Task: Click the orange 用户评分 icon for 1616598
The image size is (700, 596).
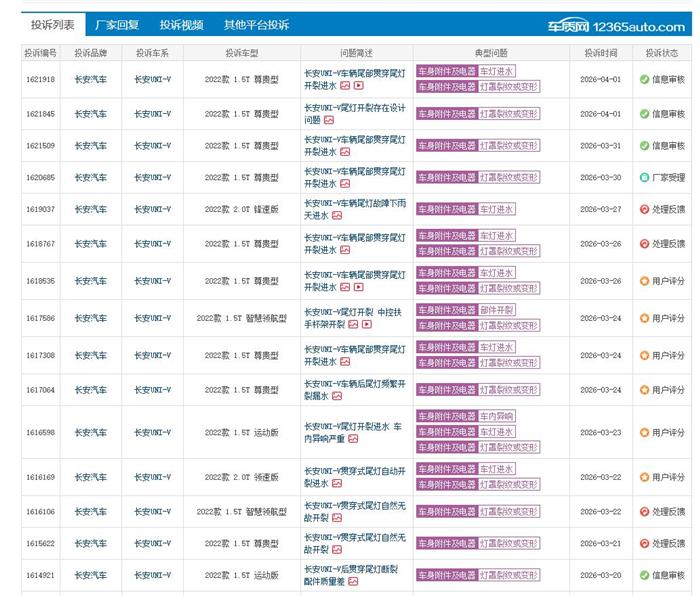Action: (644, 433)
